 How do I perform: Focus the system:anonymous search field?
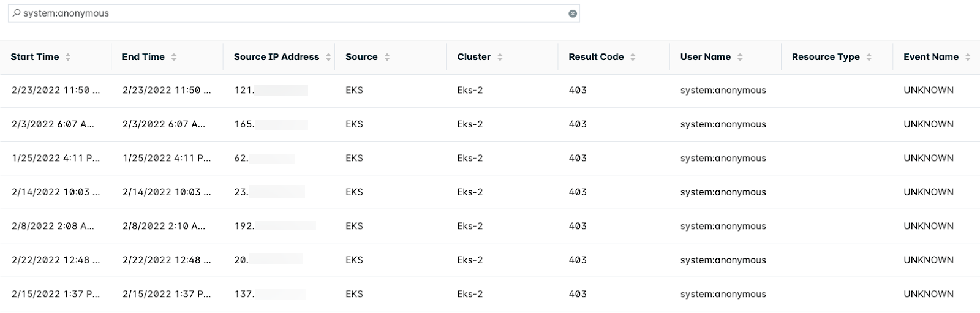coord(294,13)
